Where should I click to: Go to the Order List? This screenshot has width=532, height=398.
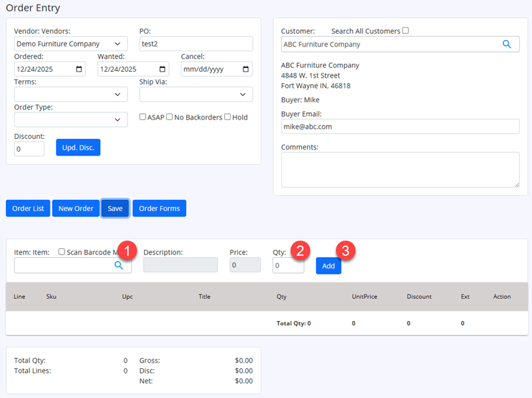[28, 208]
